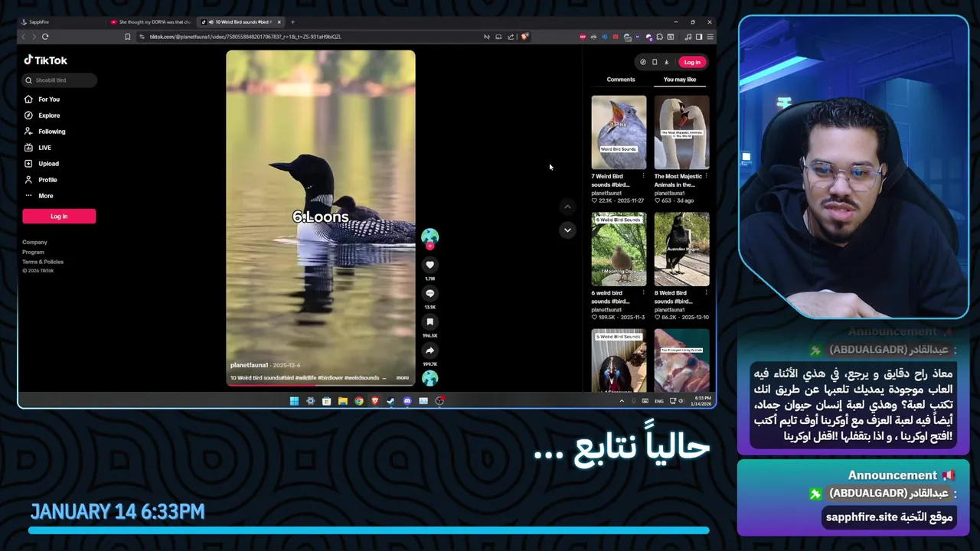Viewport: 980px width, 551px height.
Task: Click the tiktok.com address bar URL
Action: point(245,37)
